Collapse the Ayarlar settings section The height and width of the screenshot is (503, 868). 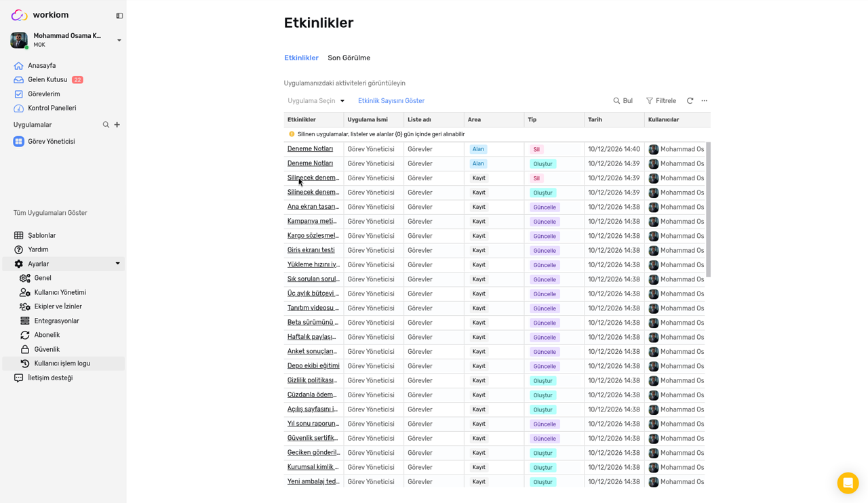coord(117,264)
